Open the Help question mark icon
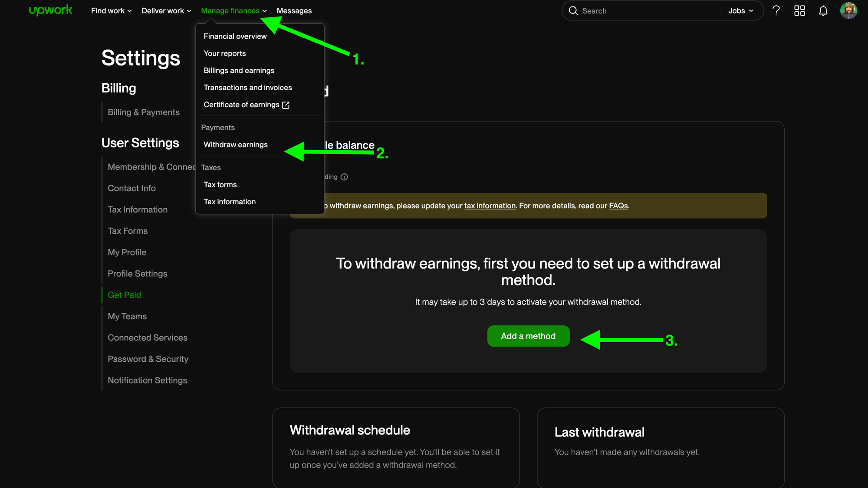 776,10
